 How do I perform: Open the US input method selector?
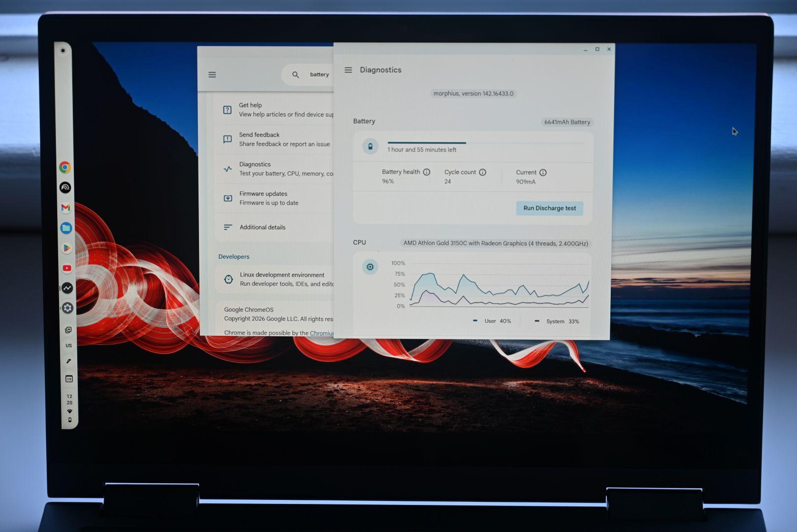[68, 345]
